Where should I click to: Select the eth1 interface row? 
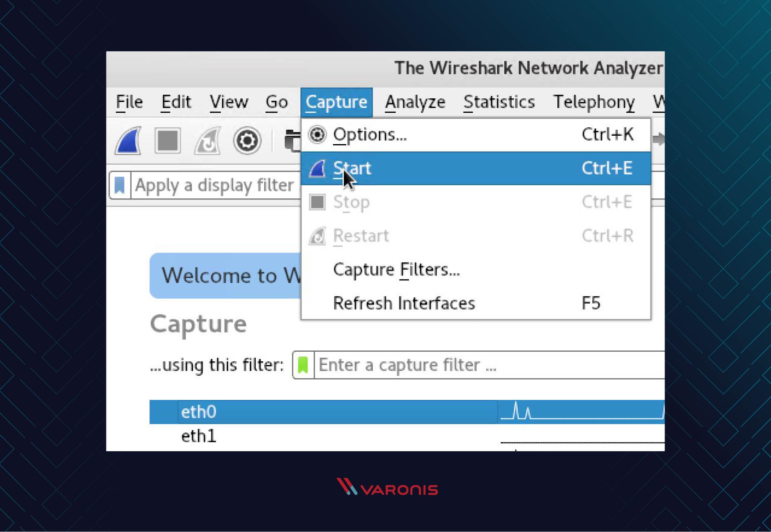click(407, 436)
